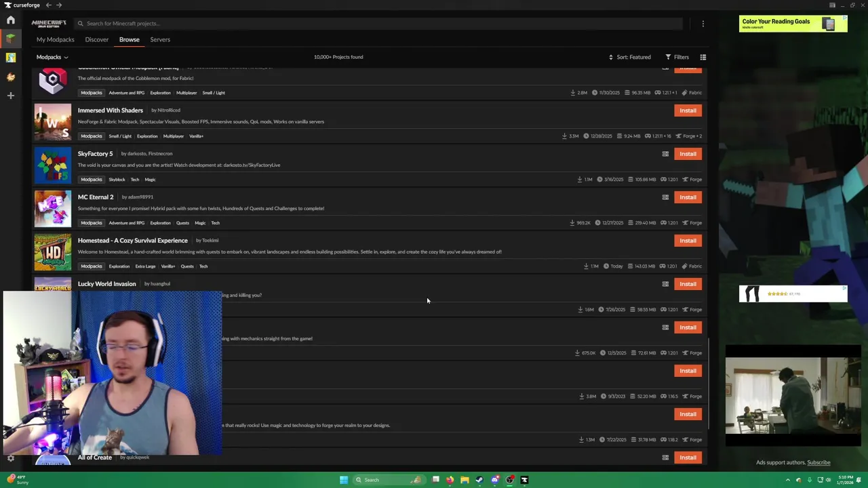Switch to the Discover tab

click(x=97, y=39)
